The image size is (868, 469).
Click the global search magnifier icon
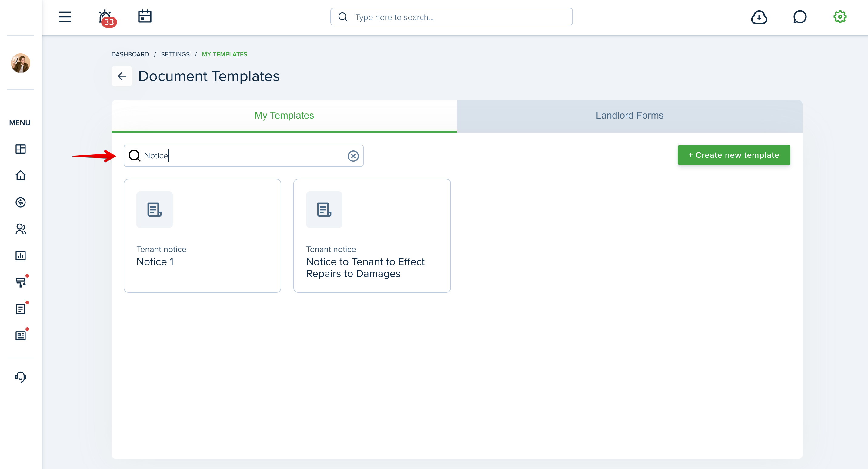[x=343, y=17]
